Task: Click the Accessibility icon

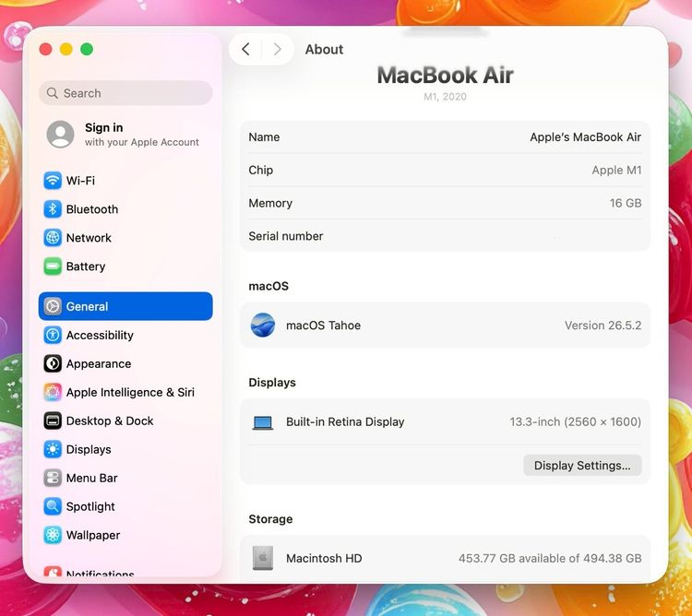Action: tap(53, 335)
